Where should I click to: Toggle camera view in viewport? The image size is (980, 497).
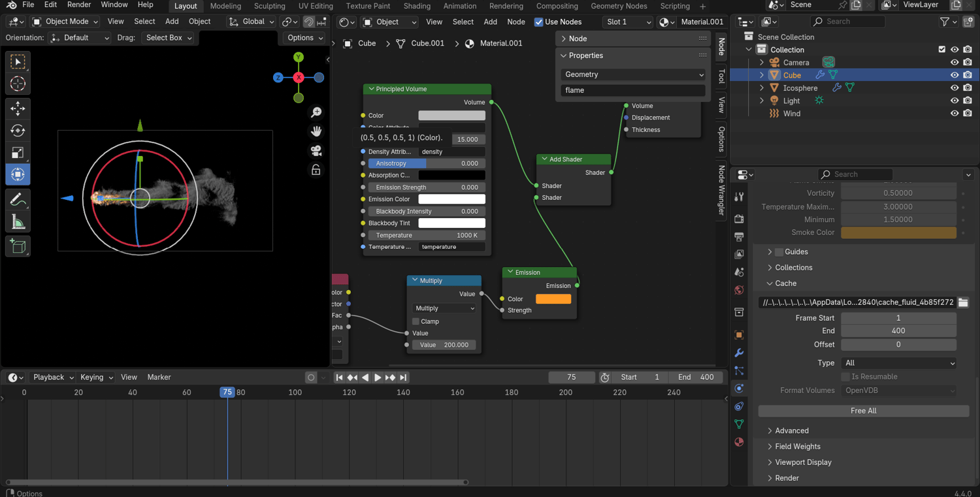pos(316,151)
